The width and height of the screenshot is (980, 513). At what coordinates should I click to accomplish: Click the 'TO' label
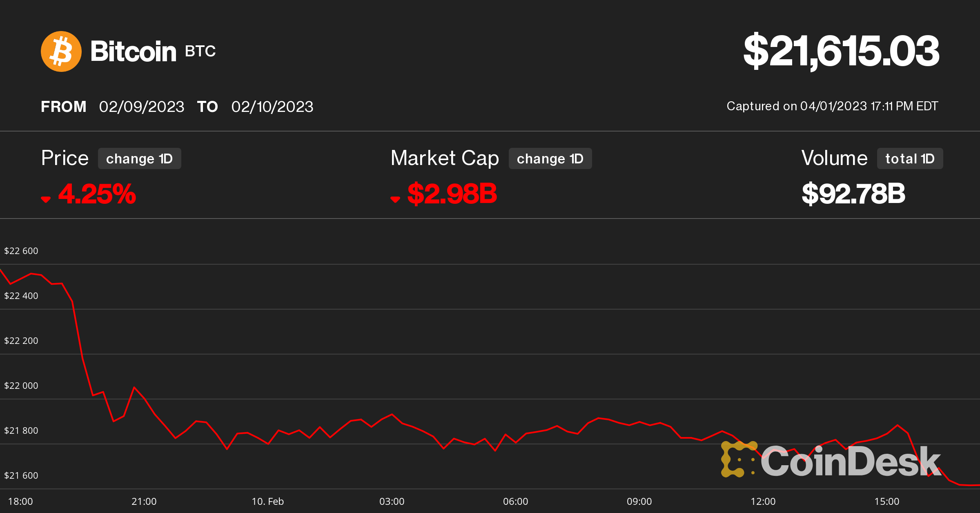click(x=207, y=107)
